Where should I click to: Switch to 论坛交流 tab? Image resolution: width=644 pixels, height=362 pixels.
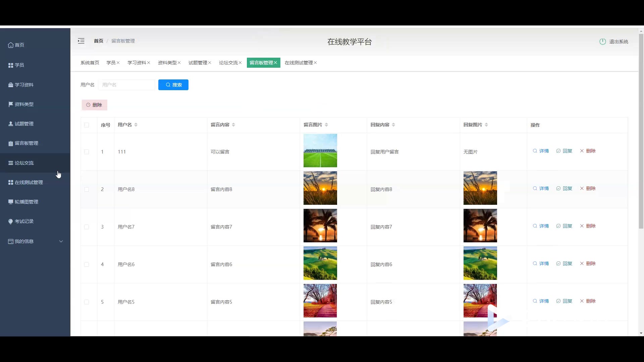point(228,63)
